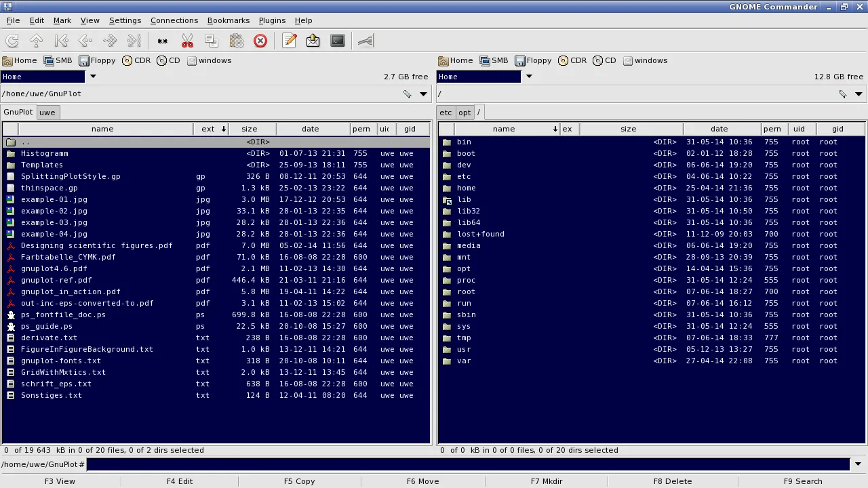This screenshot has width=868, height=488.
Task: Go back with the left arrow toolbar icon
Action: point(85,41)
